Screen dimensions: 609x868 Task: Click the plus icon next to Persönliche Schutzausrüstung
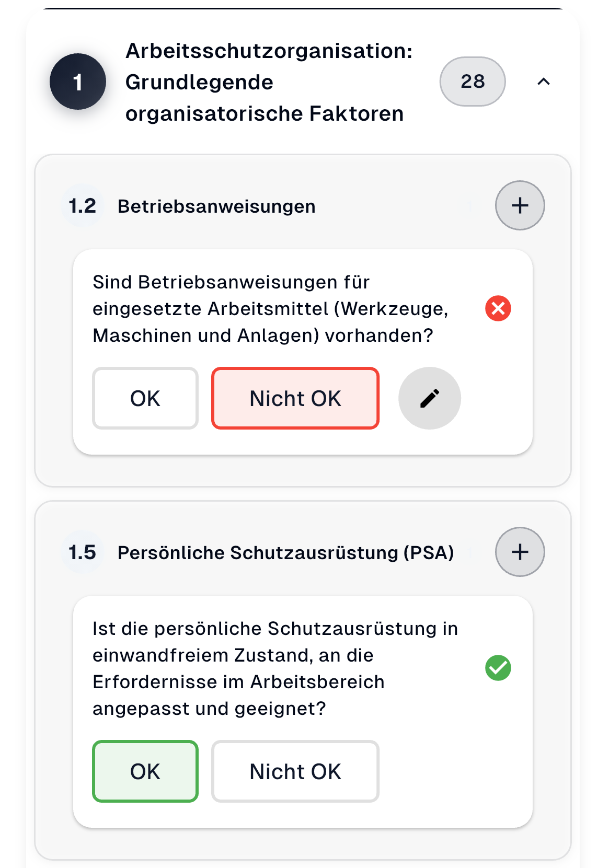click(x=520, y=552)
